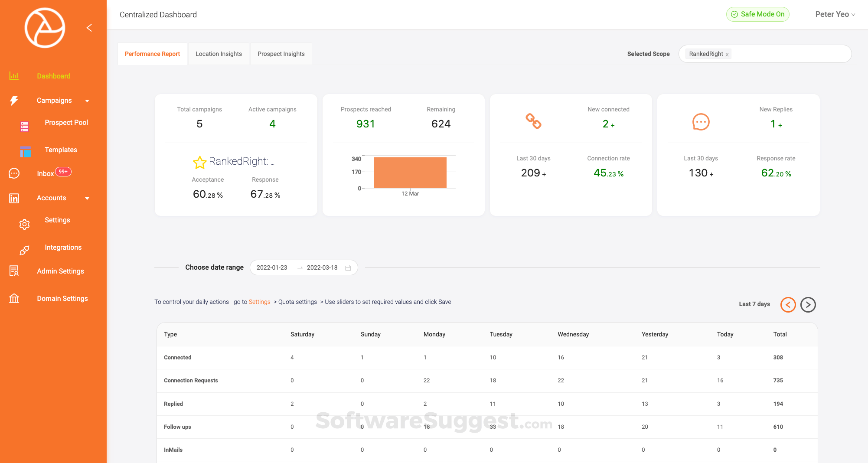Remove the RankedRight scope tag
Image resolution: width=868 pixels, height=463 pixels.
(x=727, y=55)
